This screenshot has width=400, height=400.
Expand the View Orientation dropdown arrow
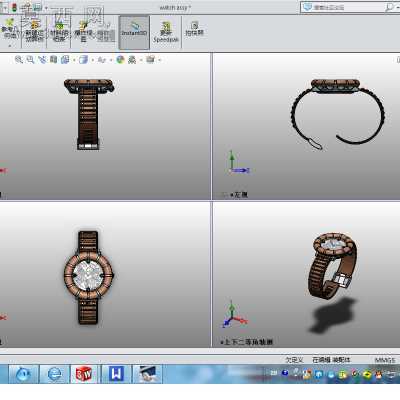click(74, 60)
